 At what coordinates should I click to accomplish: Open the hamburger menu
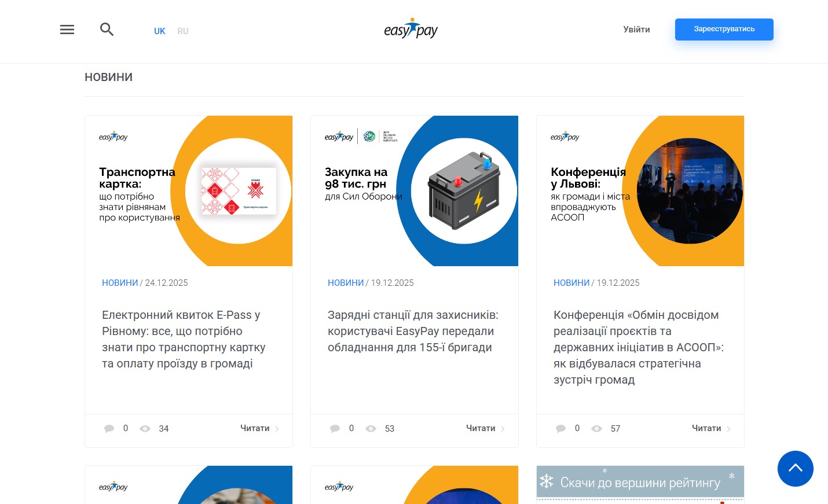pyautogui.click(x=67, y=30)
